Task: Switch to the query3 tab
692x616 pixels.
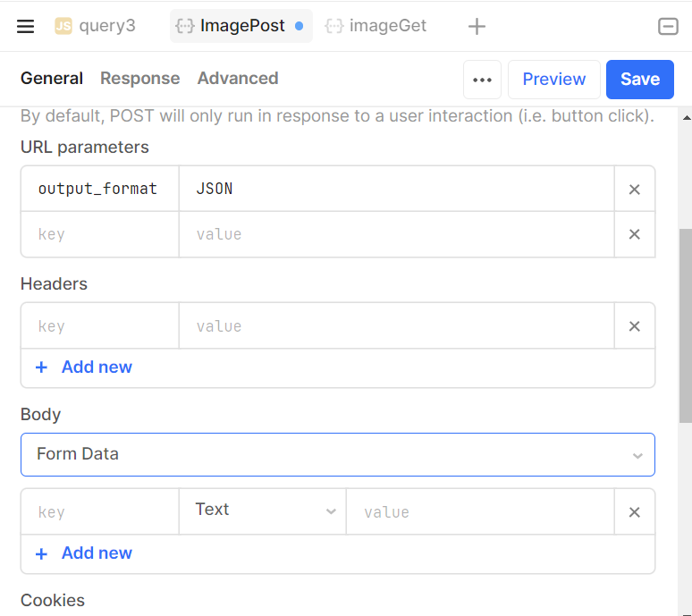Action: 96,26
